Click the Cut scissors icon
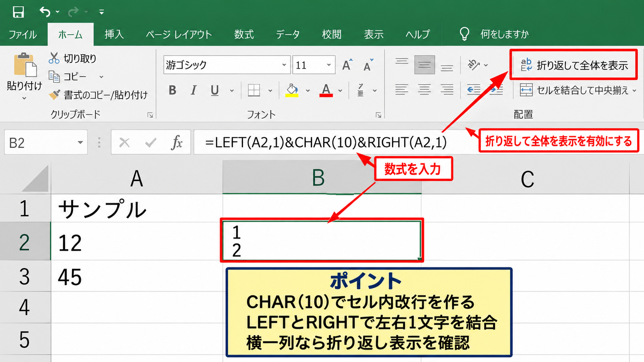The image size is (644, 362). tap(54, 58)
